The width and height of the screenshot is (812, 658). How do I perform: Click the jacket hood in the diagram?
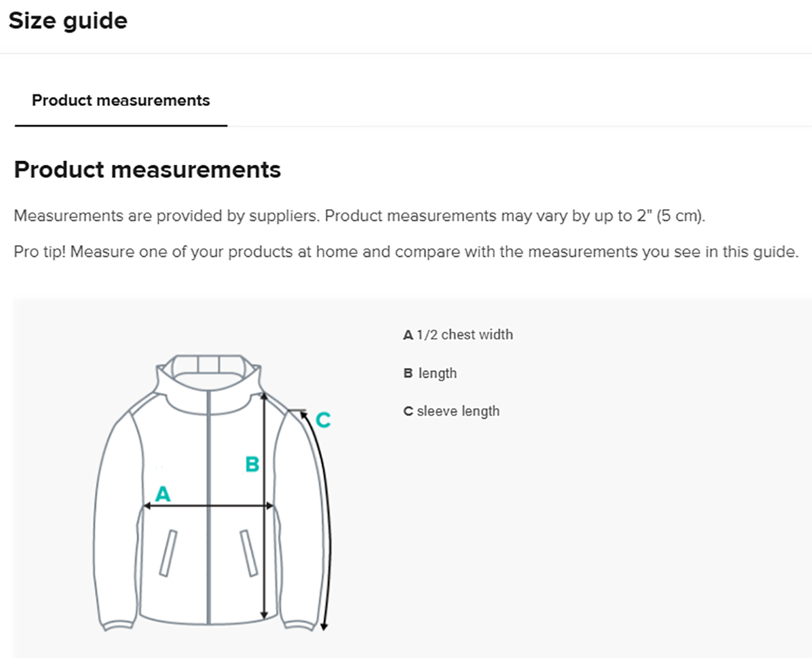point(208,372)
